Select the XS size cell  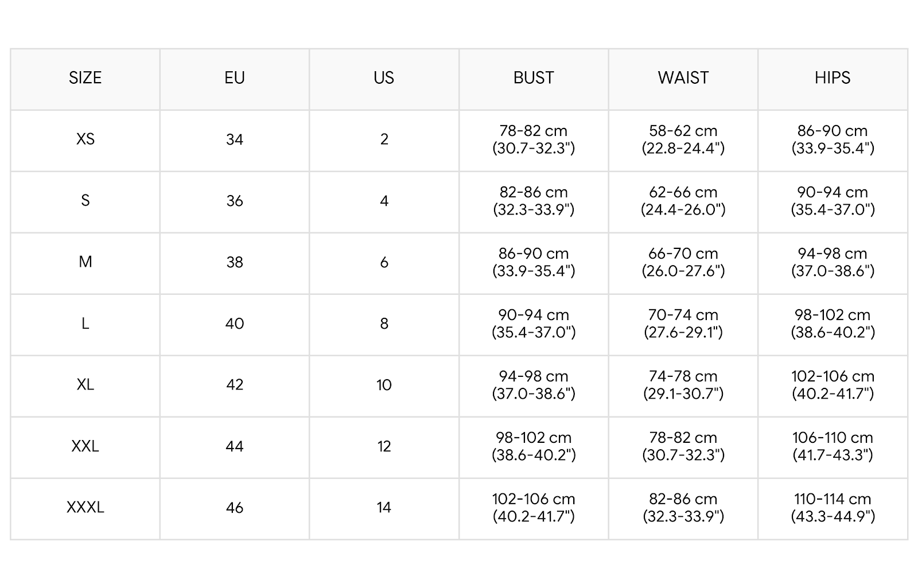(x=85, y=139)
